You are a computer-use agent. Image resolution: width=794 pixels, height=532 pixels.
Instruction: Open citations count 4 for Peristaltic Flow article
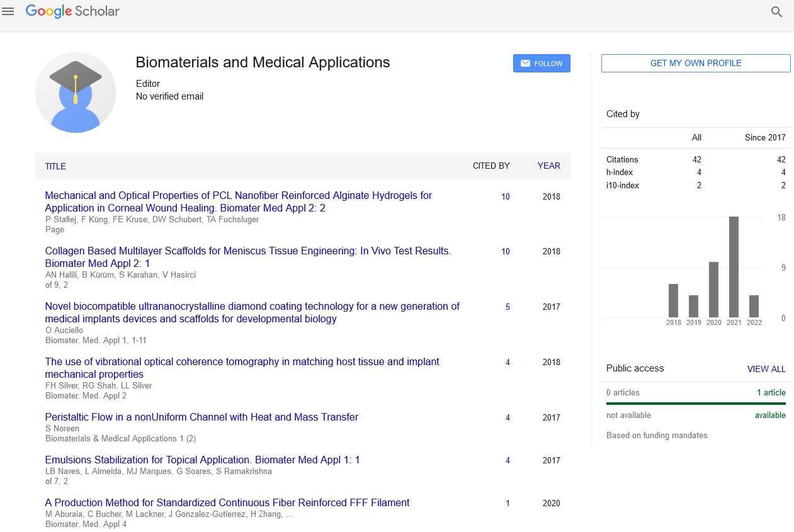click(x=508, y=417)
